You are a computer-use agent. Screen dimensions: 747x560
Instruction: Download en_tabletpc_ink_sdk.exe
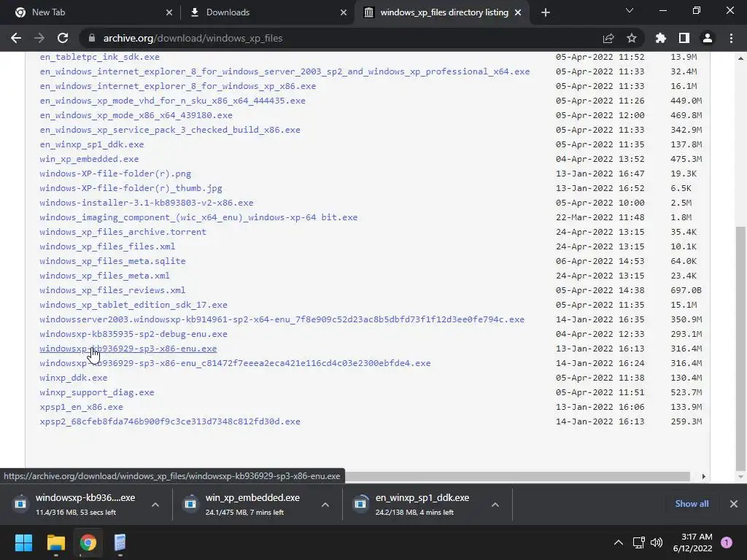[99, 57]
